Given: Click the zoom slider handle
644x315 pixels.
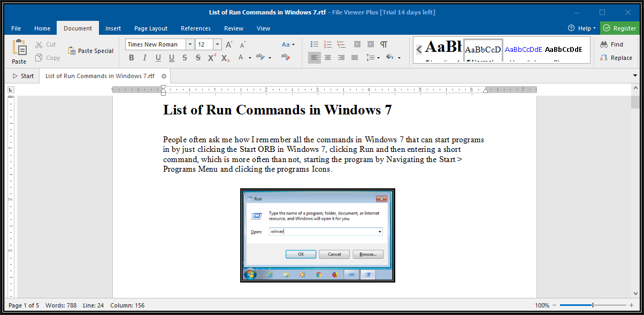Looking at the screenshot, I should 592,305.
